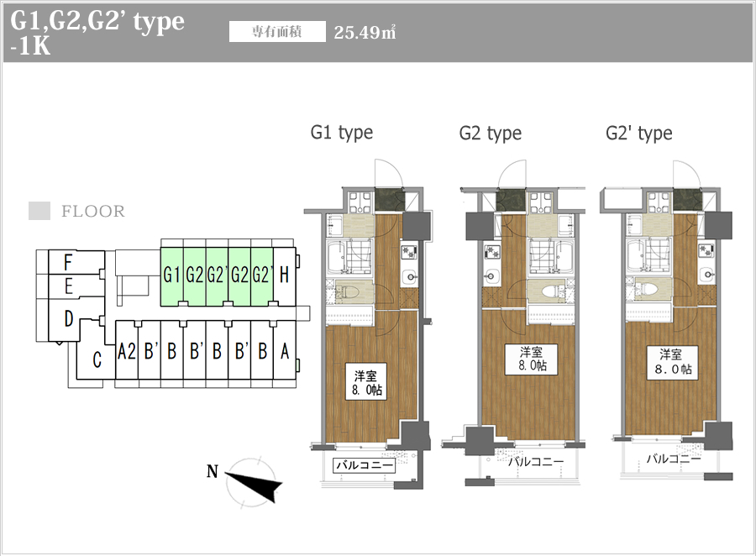Choose unit F on the floor map
Screen dimensions: 756x556
click(67, 262)
